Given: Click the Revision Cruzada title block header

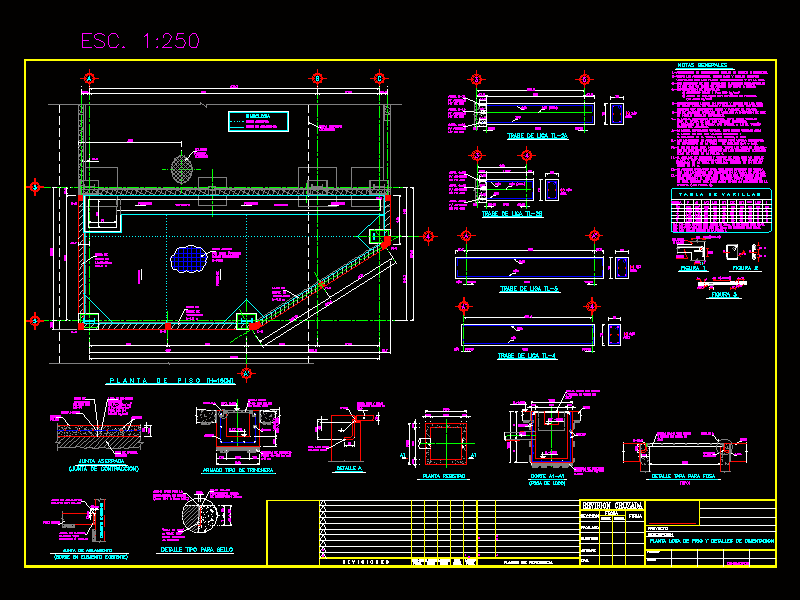Looking at the screenshot, I should point(612,506).
